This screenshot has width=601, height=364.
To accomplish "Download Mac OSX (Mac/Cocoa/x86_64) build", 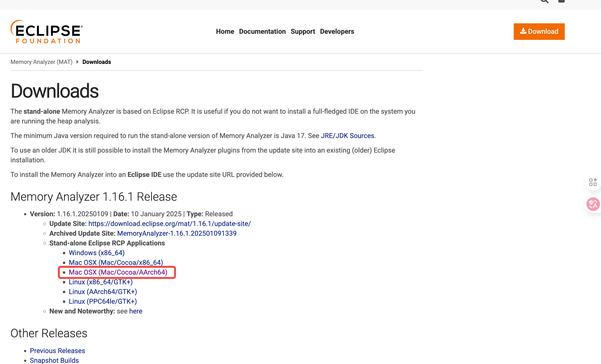I will click(116, 262).
